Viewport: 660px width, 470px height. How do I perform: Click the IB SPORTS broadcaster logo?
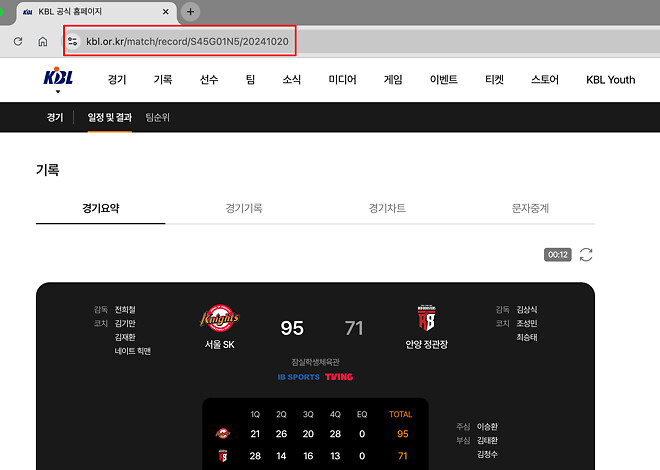click(298, 377)
